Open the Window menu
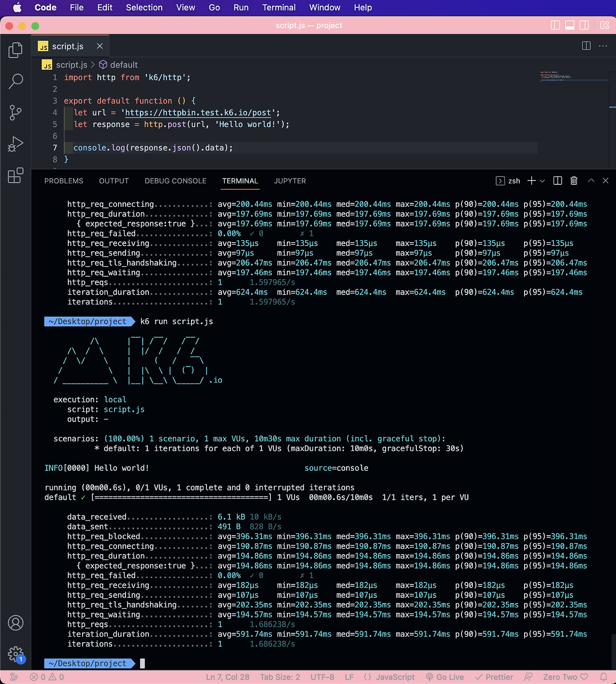616x684 pixels. 325,7
